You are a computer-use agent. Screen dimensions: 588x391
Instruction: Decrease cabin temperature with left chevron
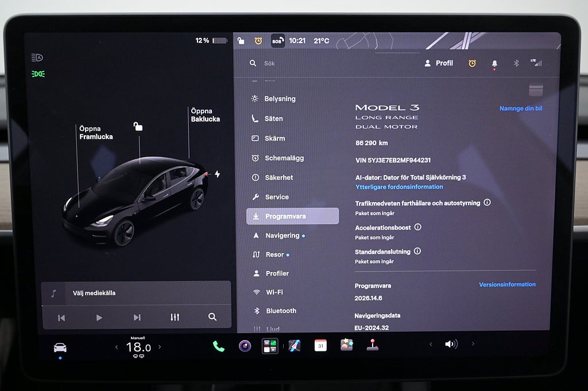pos(117,347)
